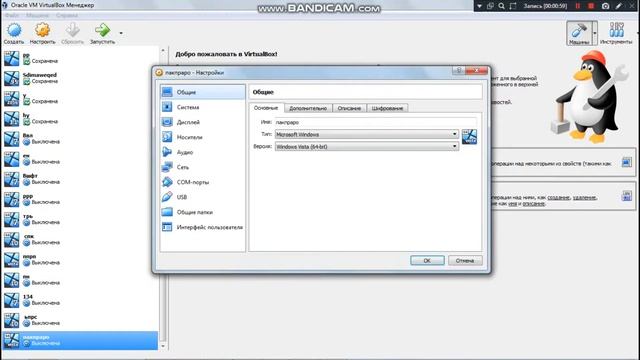Click the Bandicam magnifier search icon

coord(502,6)
